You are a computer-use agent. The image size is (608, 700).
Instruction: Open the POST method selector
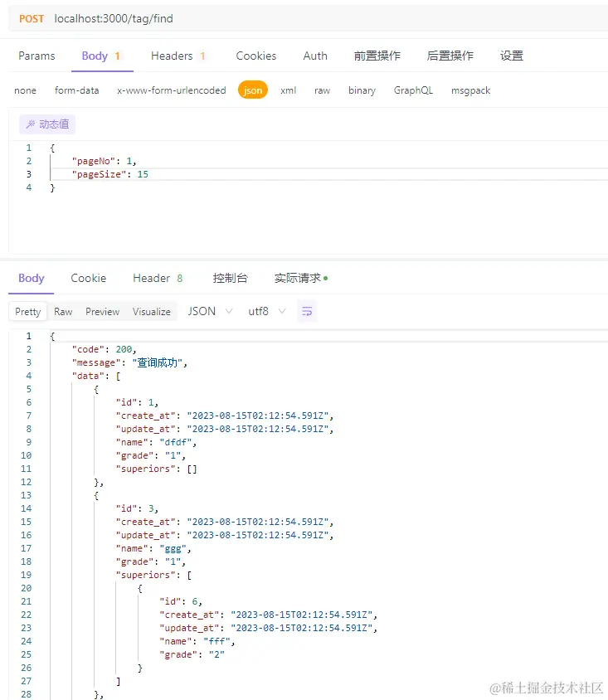[x=32, y=19]
